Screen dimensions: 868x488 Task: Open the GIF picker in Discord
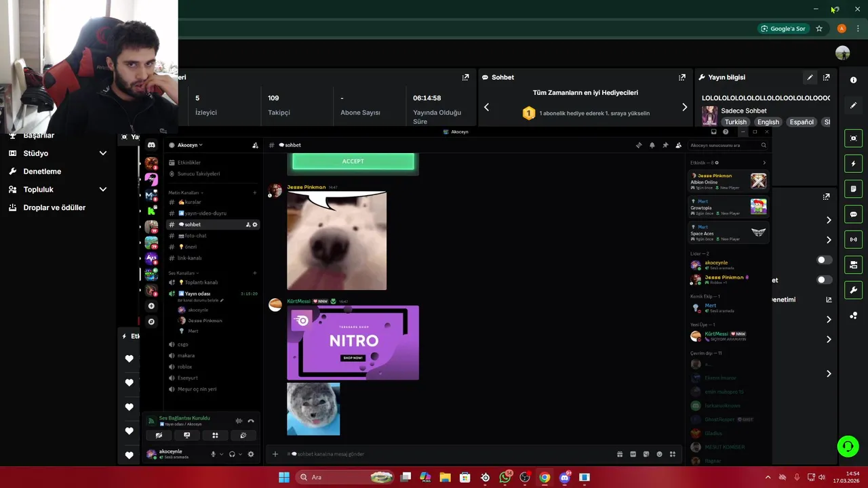(633, 454)
